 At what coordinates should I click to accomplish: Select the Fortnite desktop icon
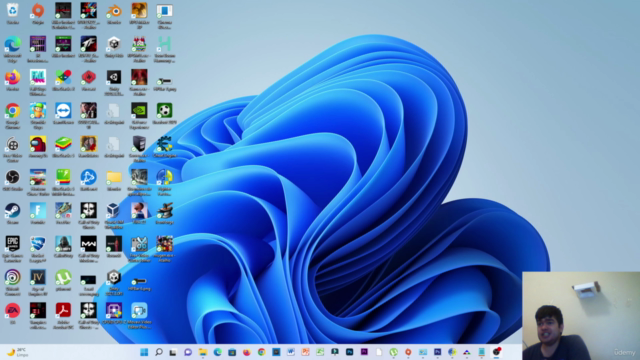(x=38, y=214)
